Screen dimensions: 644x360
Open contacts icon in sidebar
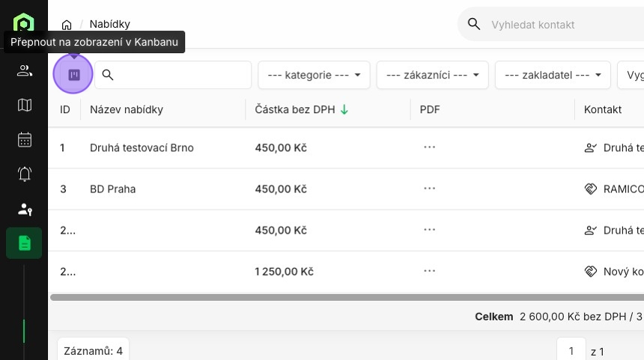(24, 70)
